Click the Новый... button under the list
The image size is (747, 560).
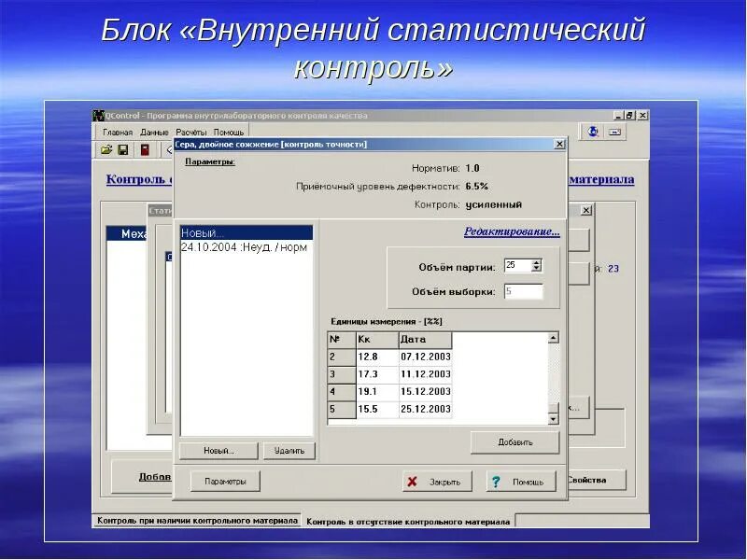tap(218, 451)
